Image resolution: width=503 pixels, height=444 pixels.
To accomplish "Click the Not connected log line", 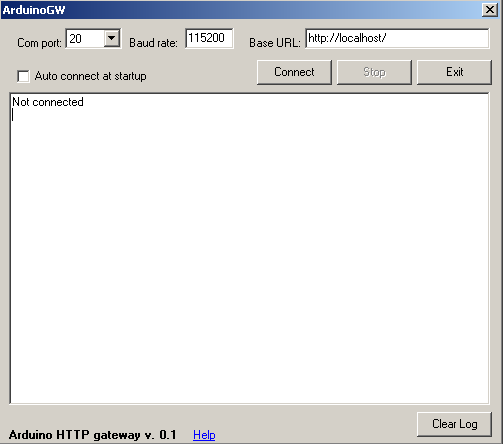I will pos(48,102).
